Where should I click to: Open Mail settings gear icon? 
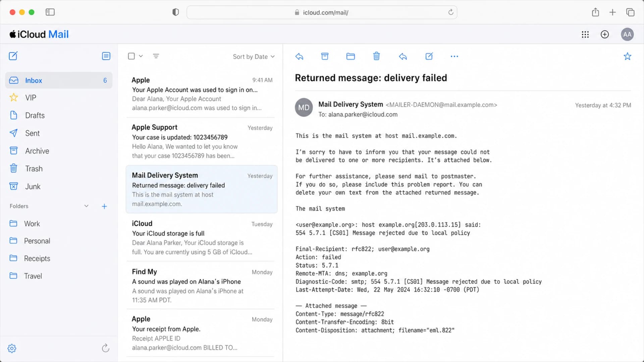(12, 349)
